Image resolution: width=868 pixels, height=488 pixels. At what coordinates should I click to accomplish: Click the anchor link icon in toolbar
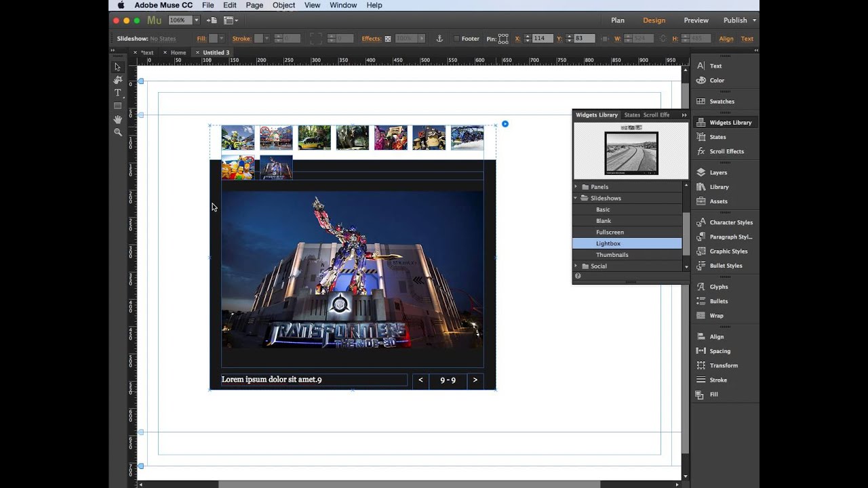pos(439,39)
